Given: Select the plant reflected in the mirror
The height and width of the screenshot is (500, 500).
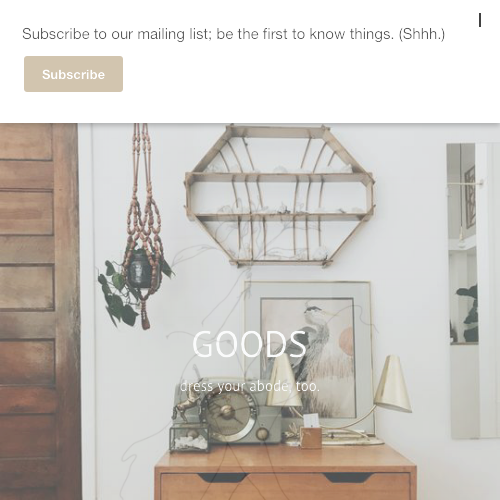Looking at the screenshot, I should 465,313.
